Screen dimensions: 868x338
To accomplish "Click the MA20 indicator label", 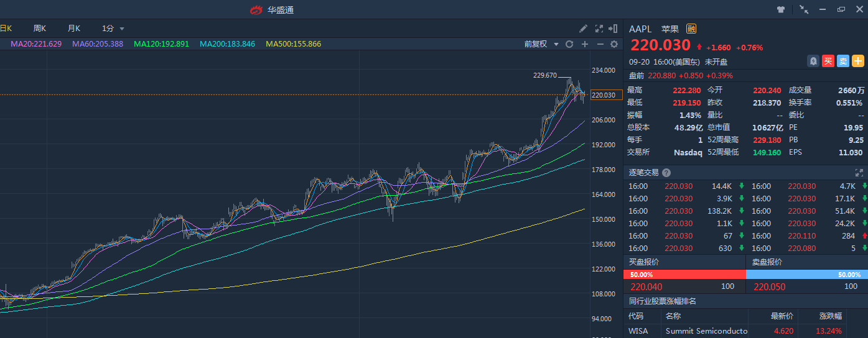I will (35, 44).
